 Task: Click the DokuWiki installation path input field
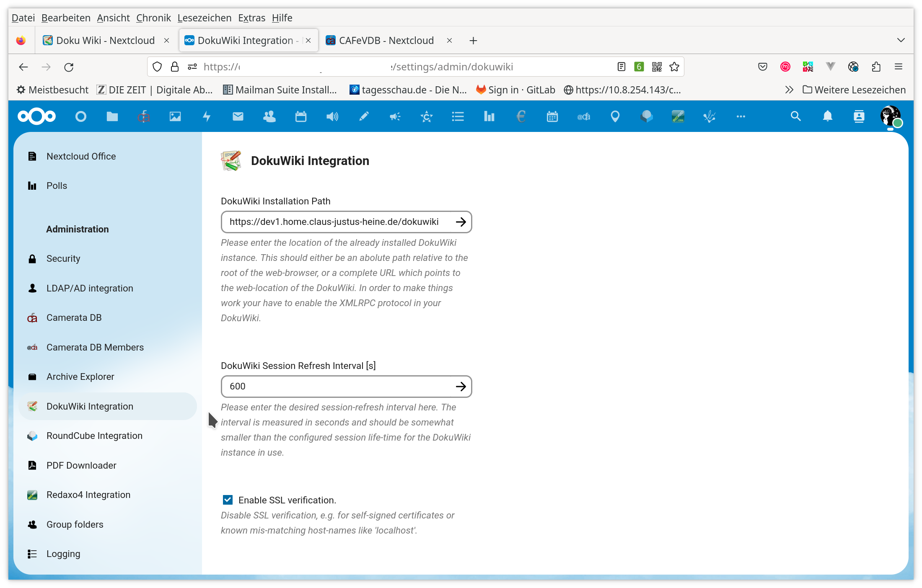[x=346, y=222]
